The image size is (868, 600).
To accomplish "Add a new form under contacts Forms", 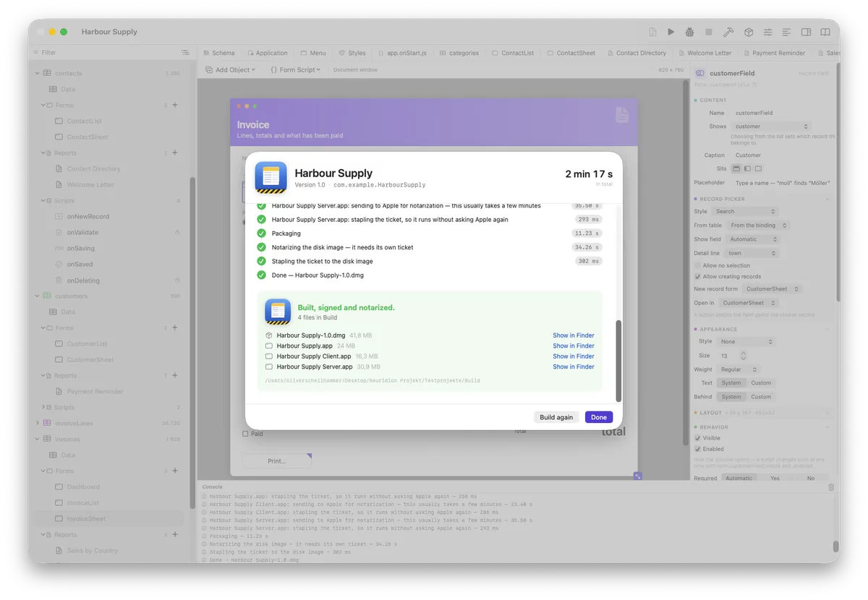I will pyautogui.click(x=175, y=105).
